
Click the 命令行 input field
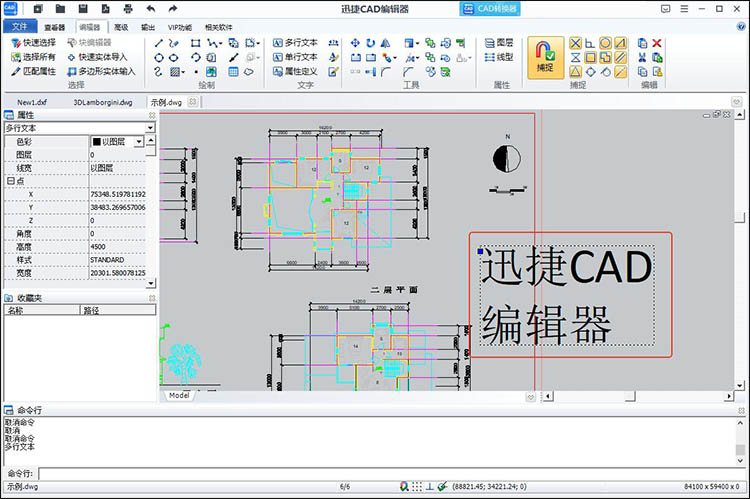pos(392,474)
